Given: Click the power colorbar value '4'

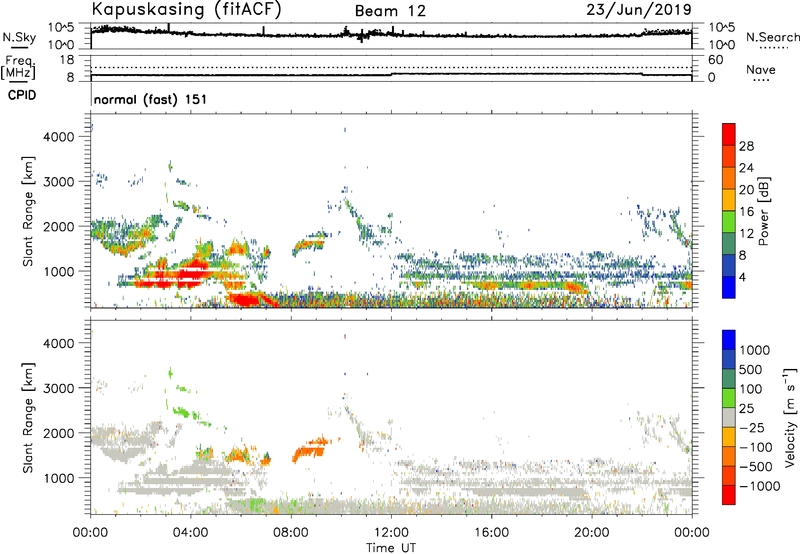Looking at the screenshot, I should (742, 277).
